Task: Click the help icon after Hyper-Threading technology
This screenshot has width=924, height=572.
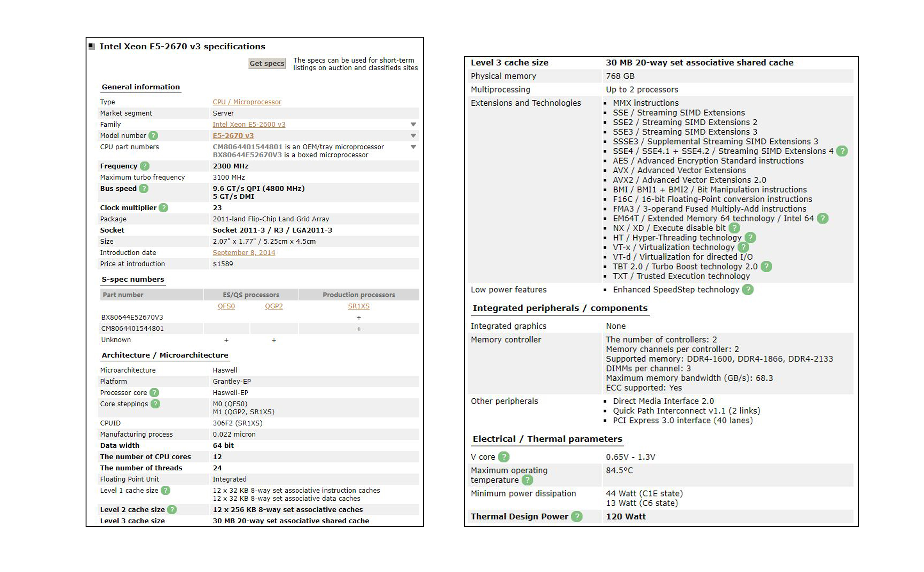Action: pos(750,238)
